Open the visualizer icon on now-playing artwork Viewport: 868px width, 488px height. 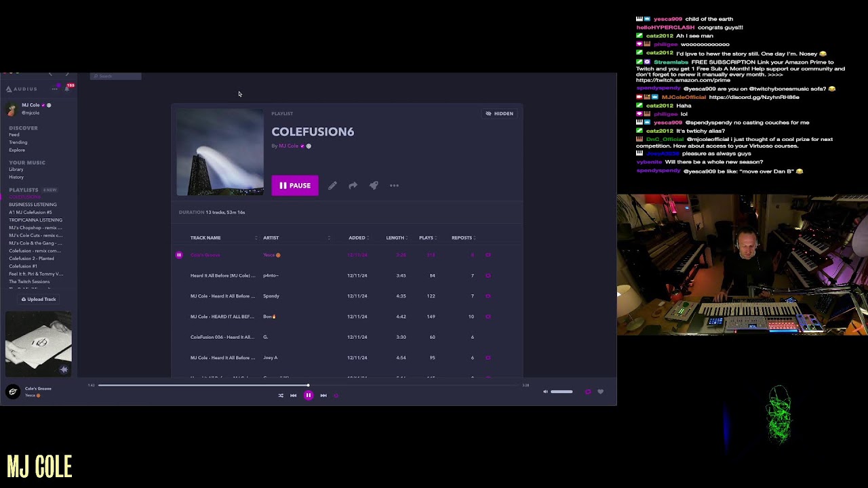coord(64,369)
